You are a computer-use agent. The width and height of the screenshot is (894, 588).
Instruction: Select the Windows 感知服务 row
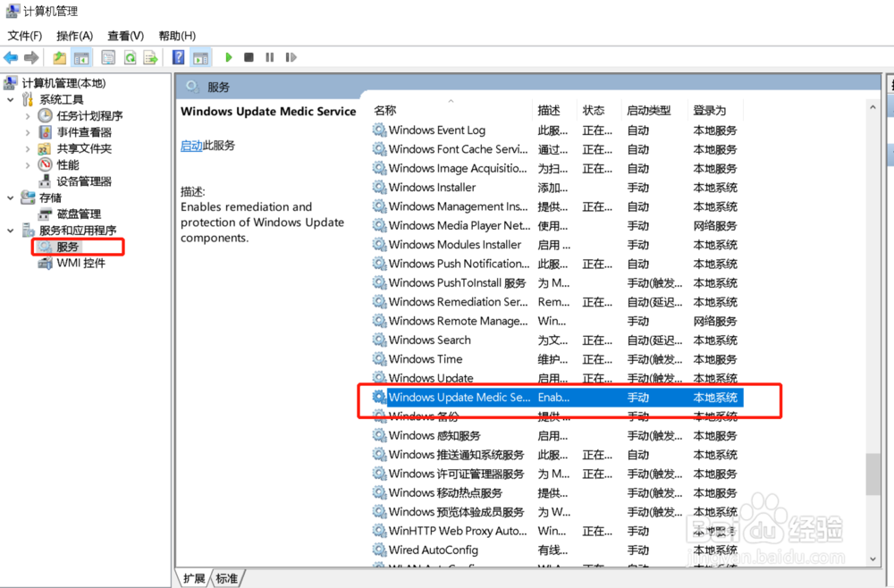pyautogui.click(x=557, y=436)
